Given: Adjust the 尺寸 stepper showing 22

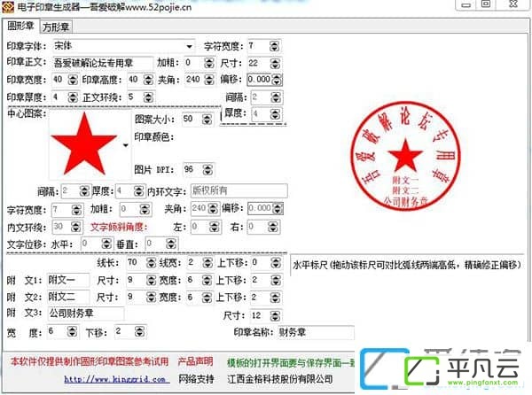Looking at the screenshot, I should (275, 64).
